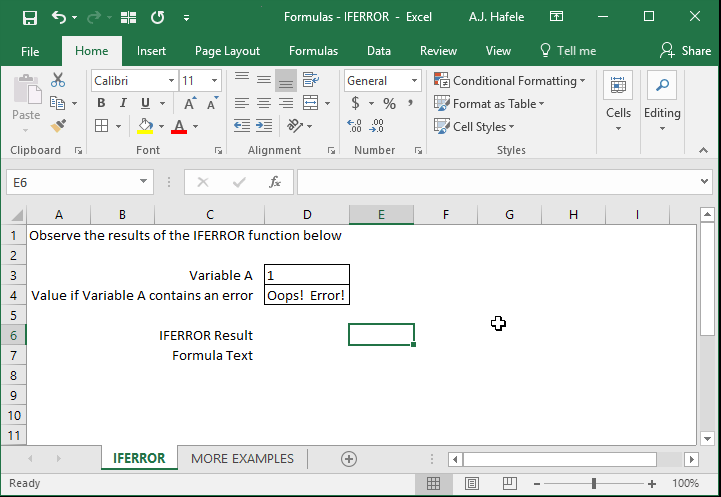
Task: Click the Copy icon
Action: tap(57, 103)
